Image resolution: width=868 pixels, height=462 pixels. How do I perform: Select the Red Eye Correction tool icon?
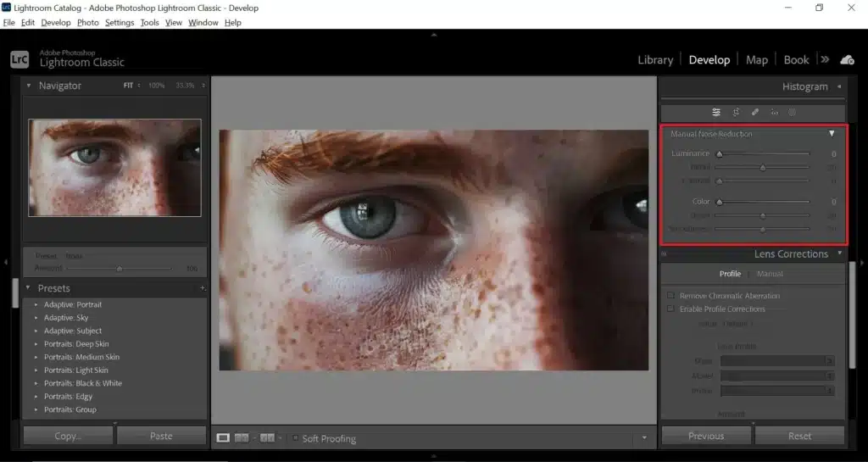tap(774, 112)
